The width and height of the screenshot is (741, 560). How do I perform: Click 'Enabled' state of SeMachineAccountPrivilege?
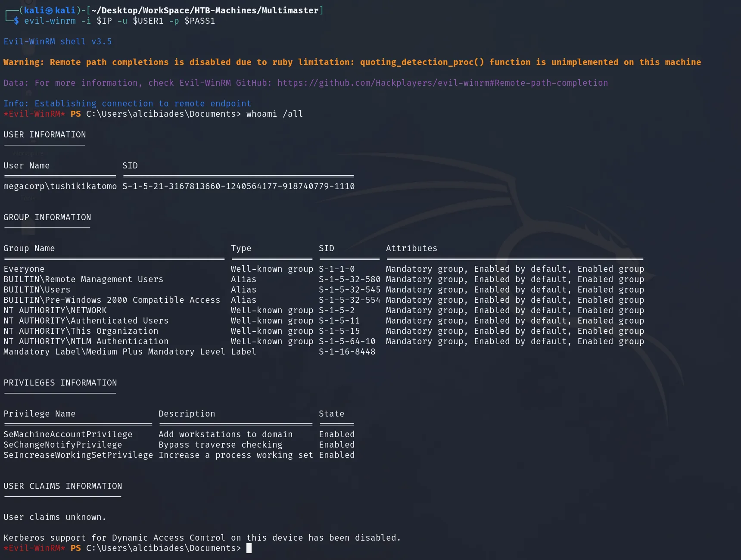click(337, 434)
